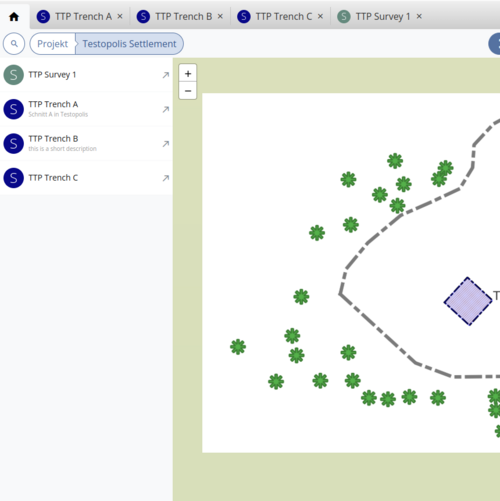Jump into TTP Trench A via arrow icon
Image resolution: width=500 pixels, height=501 pixels.
point(166,109)
